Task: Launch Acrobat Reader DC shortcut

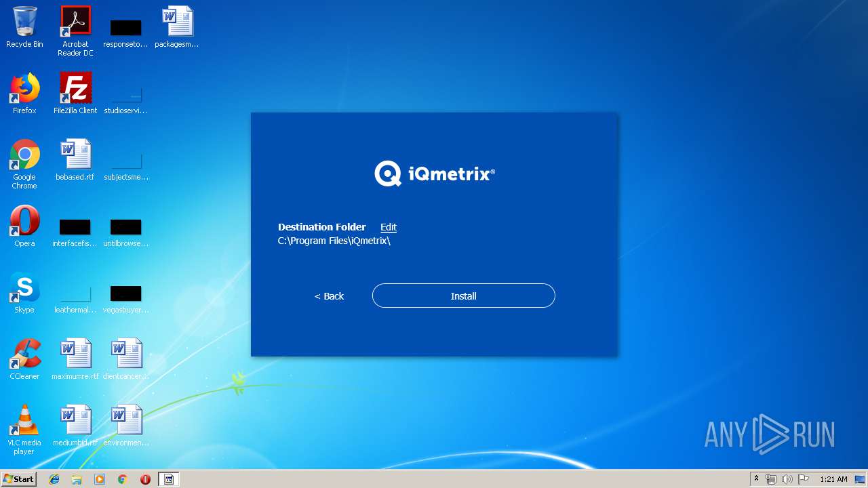Action: tap(75, 30)
